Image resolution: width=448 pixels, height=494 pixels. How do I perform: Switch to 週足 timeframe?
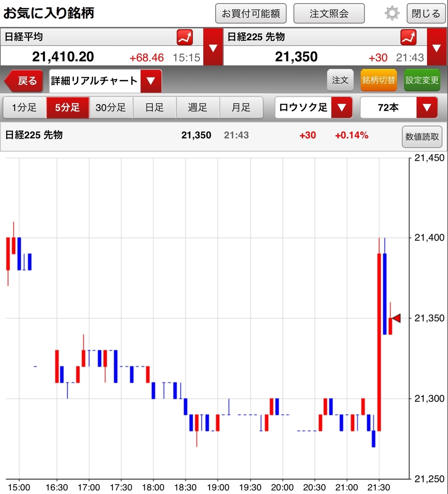198,108
